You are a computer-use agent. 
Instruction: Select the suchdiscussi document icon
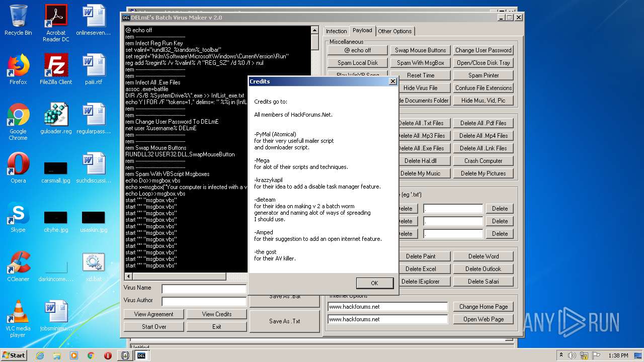click(x=94, y=168)
